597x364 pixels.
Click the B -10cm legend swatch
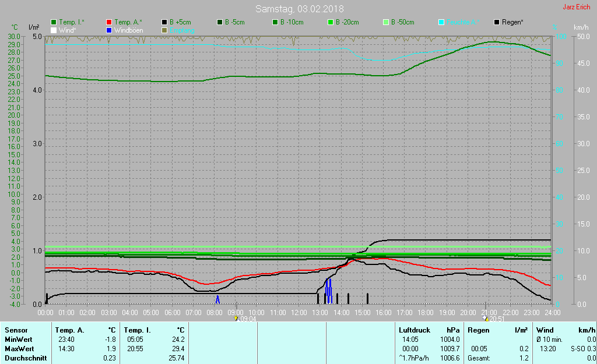(275, 22)
